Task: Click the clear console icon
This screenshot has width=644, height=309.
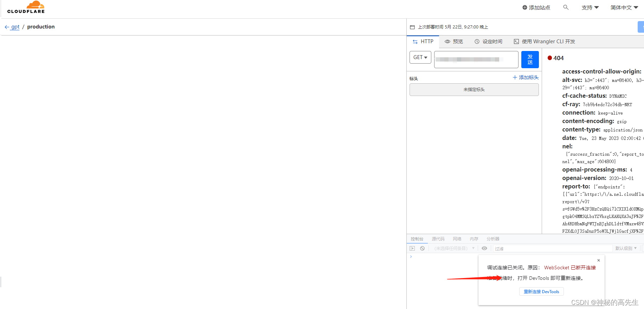Action: [422, 249]
